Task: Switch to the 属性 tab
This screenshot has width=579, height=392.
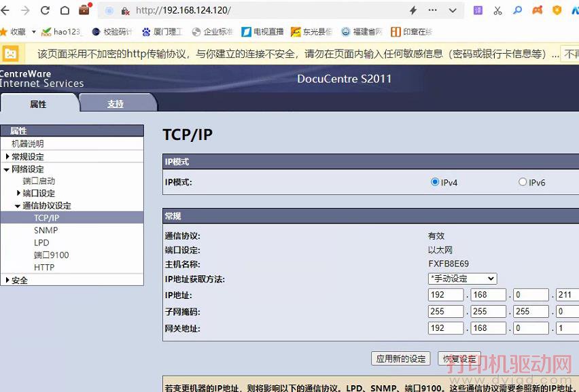Action: click(39, 104)
